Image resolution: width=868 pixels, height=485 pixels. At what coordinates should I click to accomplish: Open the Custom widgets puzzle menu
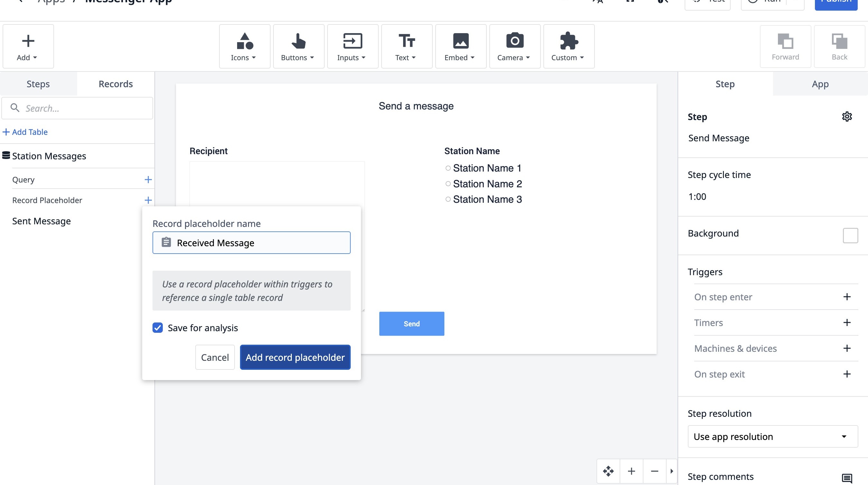568,47
